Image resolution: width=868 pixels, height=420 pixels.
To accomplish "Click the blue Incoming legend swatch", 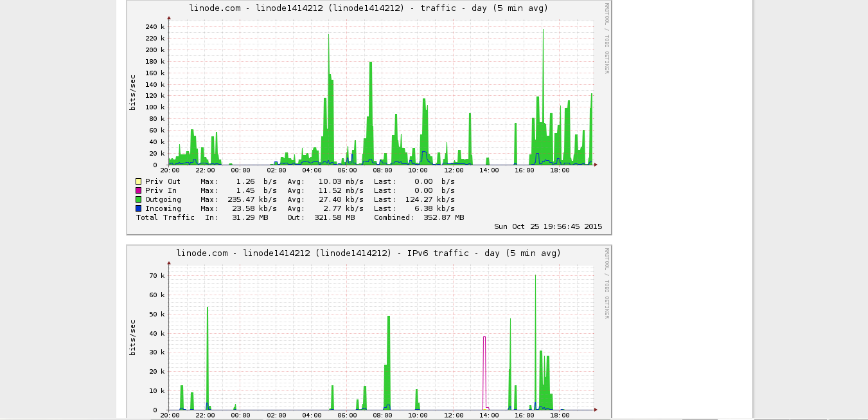I will (x=138, y=208).
